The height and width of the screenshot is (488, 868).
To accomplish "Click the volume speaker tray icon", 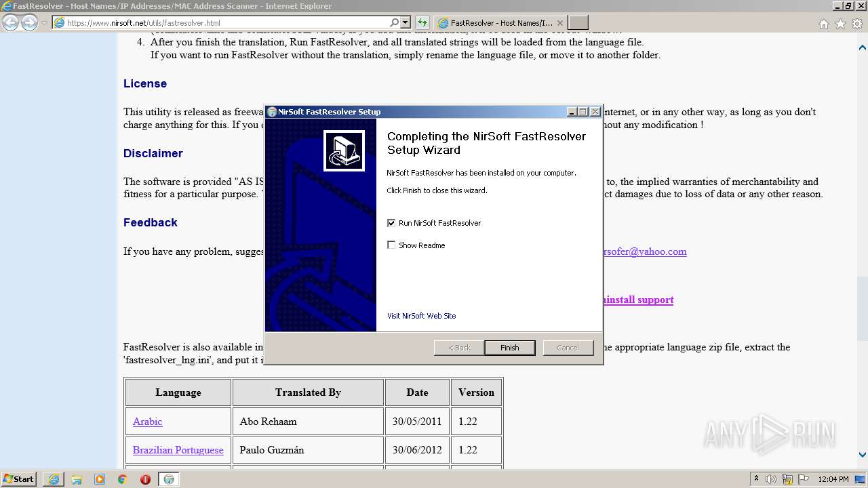I will click(771, 479).
